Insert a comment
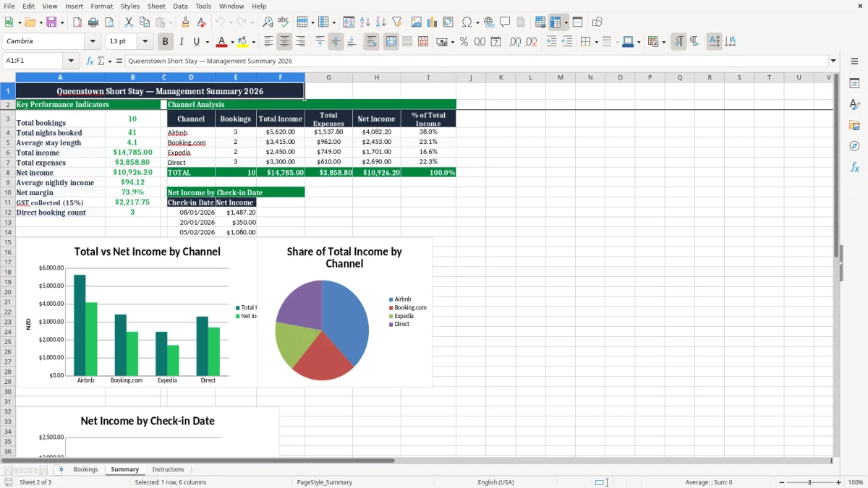 tap(505, 22)
